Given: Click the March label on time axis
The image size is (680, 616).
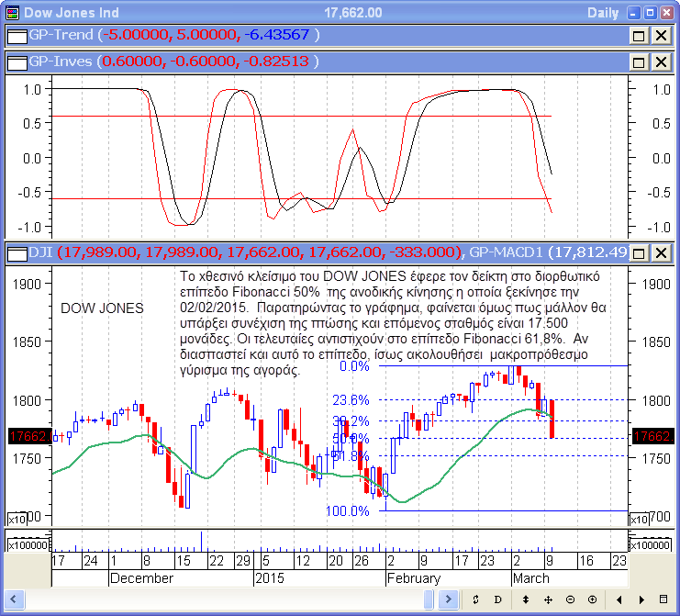Looking at the screenshot, I should click(x=530, y=578).
